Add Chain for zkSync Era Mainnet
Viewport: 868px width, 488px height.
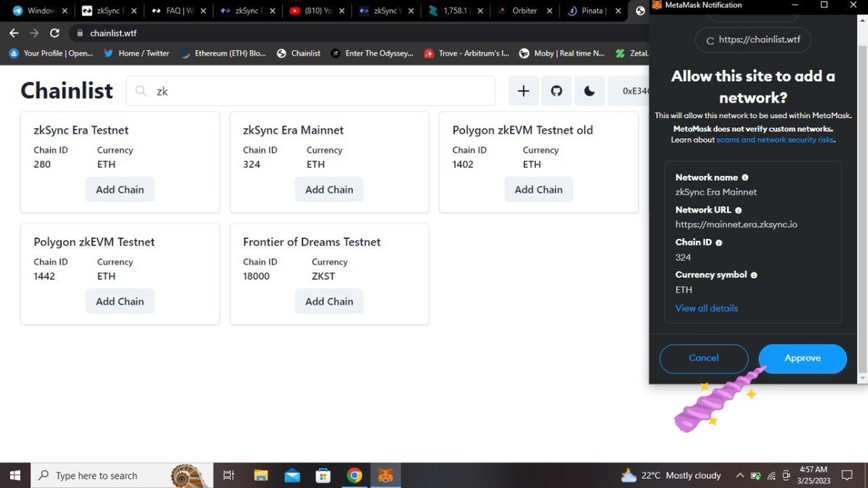click(x=329, y=190)
